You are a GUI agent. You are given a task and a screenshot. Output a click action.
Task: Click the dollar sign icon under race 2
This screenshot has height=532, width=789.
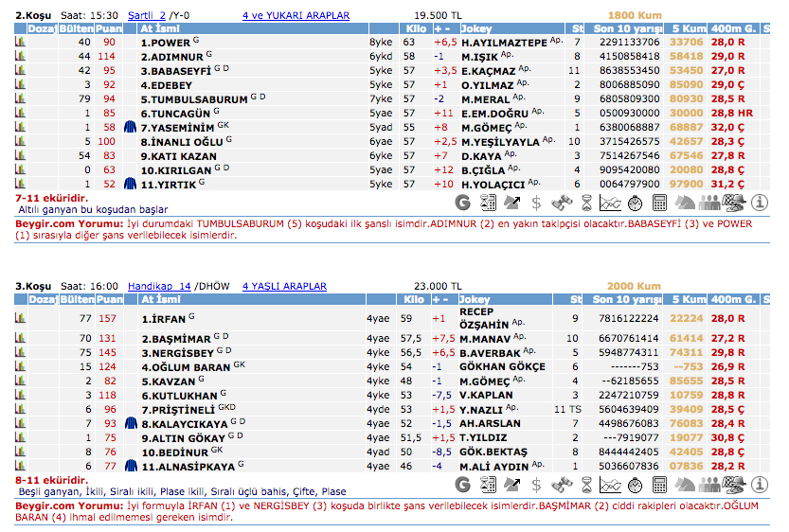(537, 202)
